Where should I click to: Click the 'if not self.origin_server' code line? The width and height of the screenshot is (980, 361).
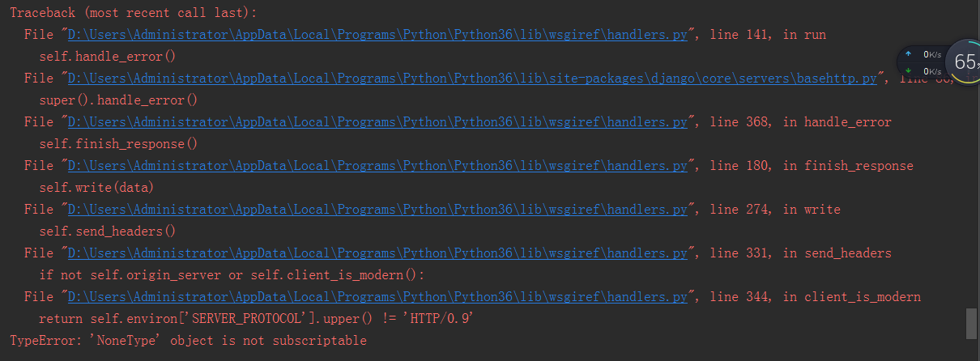coord(232,275)
